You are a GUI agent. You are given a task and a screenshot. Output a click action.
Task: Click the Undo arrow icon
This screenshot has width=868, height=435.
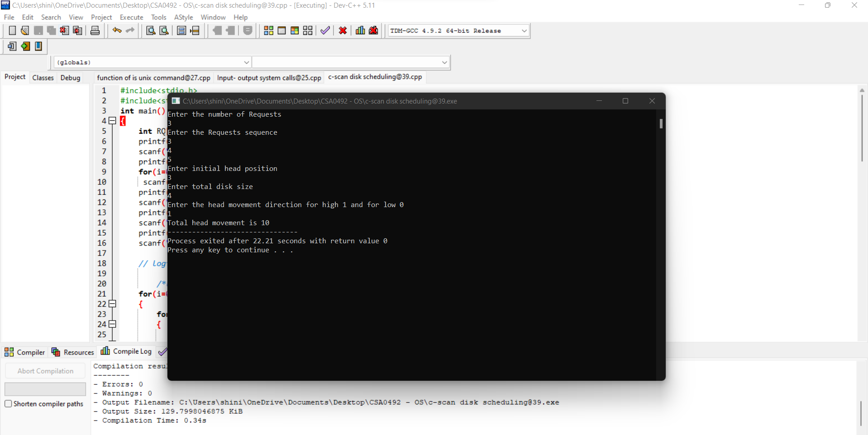[116, 30]
